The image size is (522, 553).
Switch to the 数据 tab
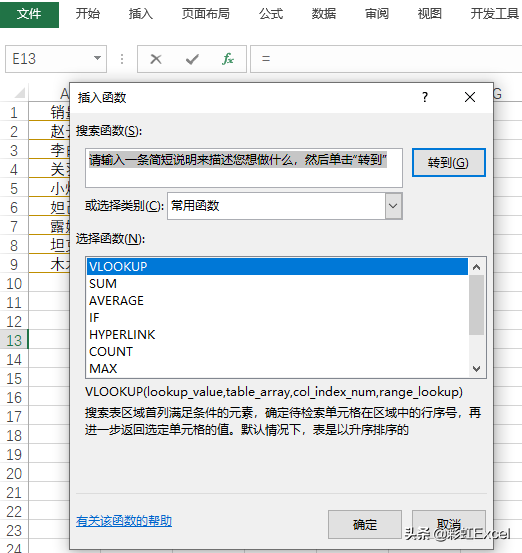click(324, 14)
